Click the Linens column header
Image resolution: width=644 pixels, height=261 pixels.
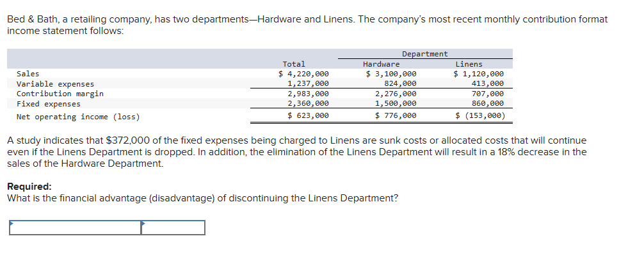[x=469, y=64]
